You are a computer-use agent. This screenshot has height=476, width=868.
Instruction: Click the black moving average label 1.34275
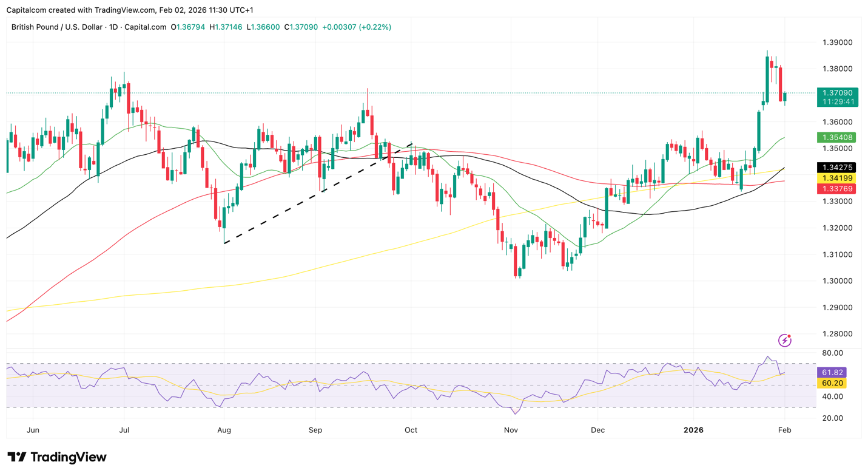(x=837, y=168)
